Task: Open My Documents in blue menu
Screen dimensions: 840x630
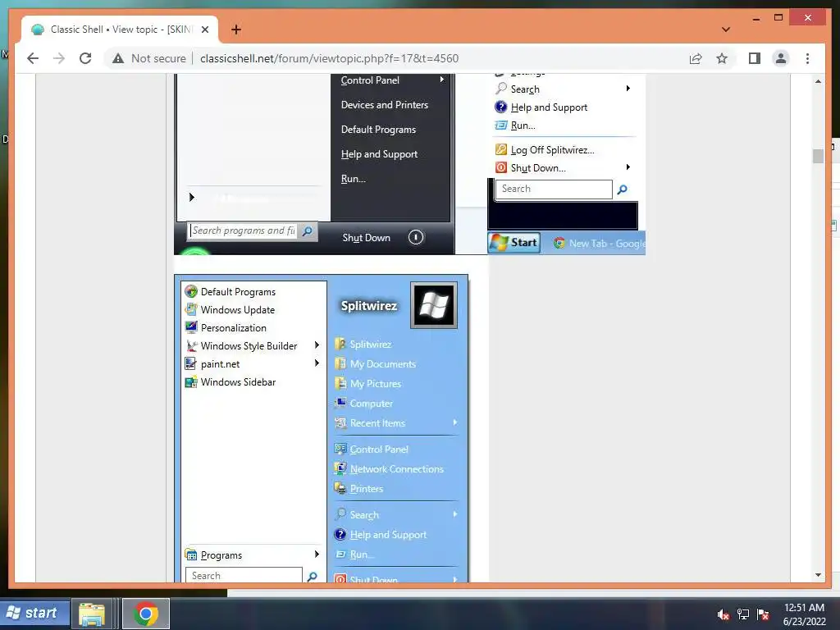Action: [382, 363]
